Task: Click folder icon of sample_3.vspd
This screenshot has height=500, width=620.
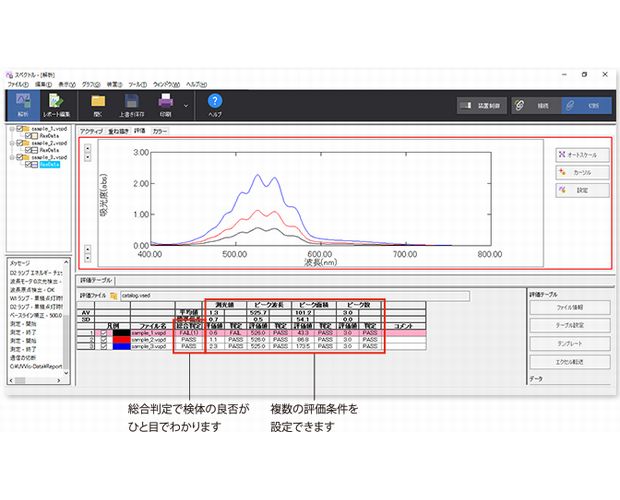Action: 27,157
